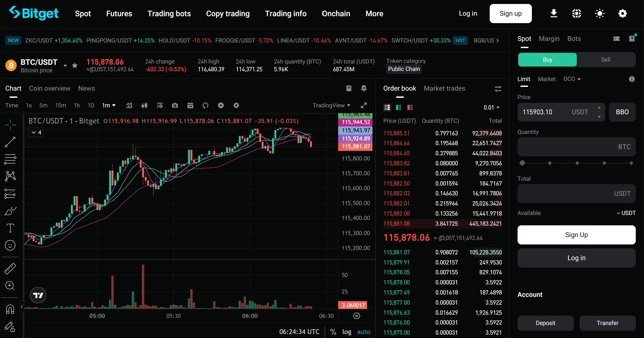Click the Price input field
644x338 pixels.
561,112
